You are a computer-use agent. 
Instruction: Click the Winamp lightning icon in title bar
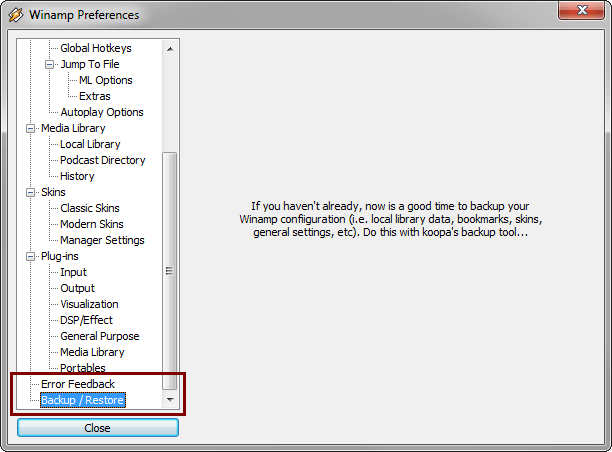(16, 15)
